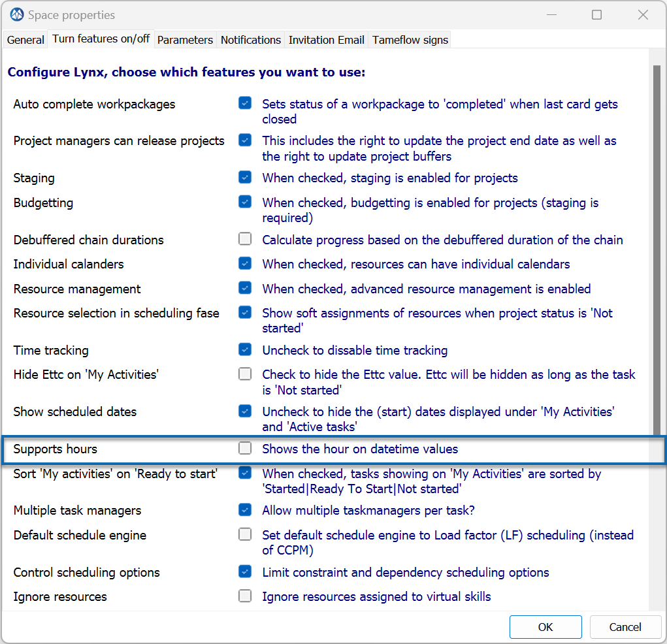667x644 pixels.
Task: Enable the Supports hours checkbox
Action: click(245, 448)
